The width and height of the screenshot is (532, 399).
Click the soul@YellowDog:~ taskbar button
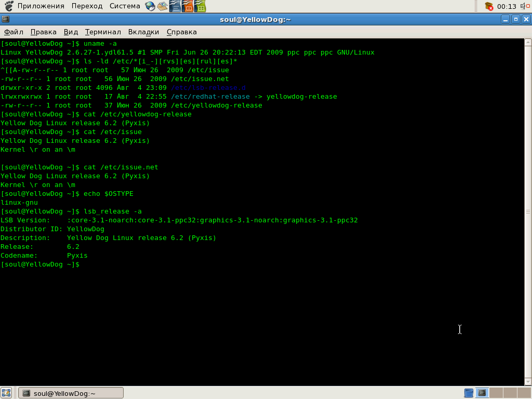(x=71, y=393)
